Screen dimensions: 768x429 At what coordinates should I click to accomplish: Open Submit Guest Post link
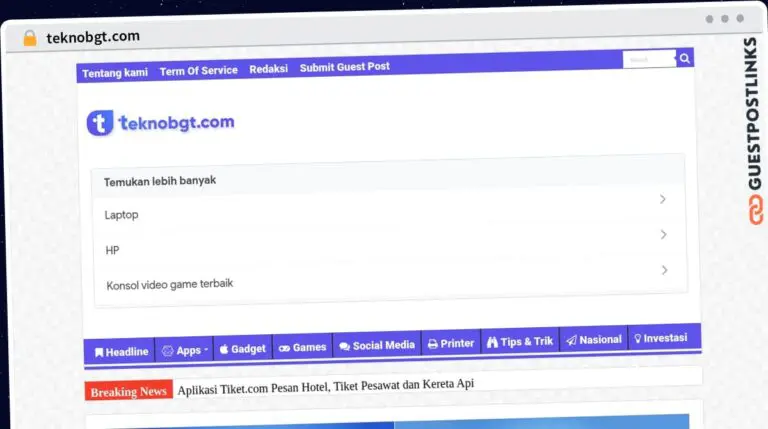coord(345,67)
